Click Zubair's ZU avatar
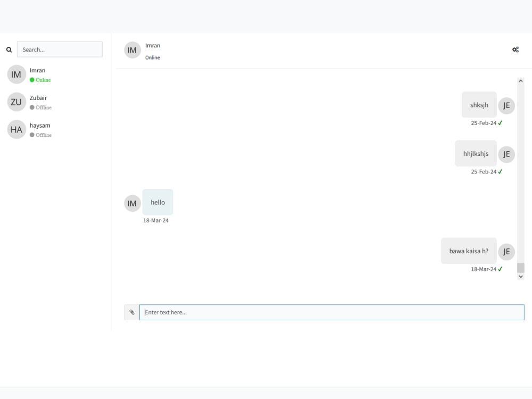Screen dimensions: 532x399 click(x=16, y=102)
